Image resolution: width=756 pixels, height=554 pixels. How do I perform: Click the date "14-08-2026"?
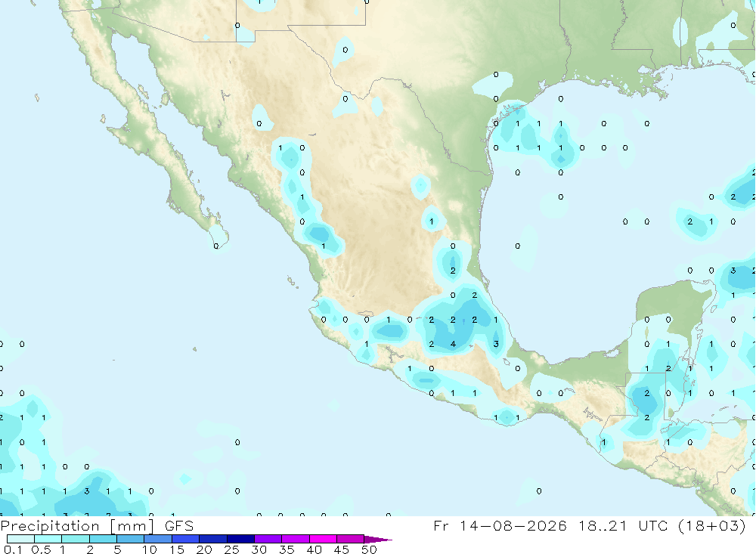tap(513, 525)
